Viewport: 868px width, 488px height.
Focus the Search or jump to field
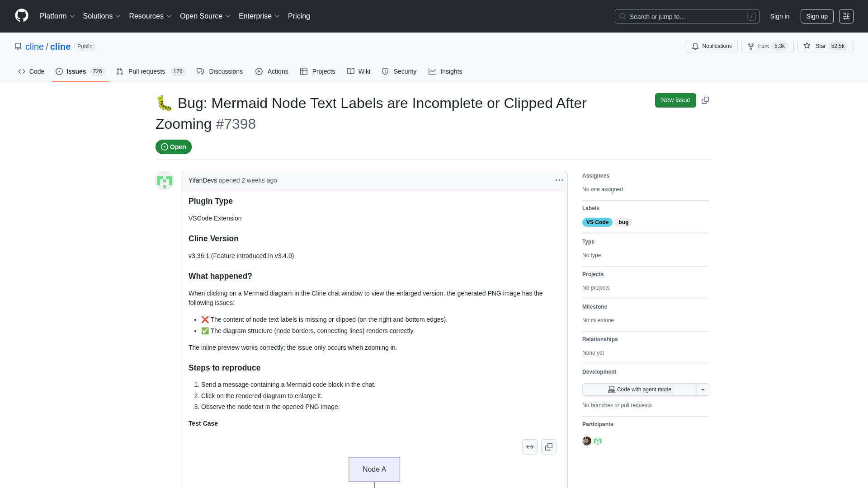[x=687, y=16]
